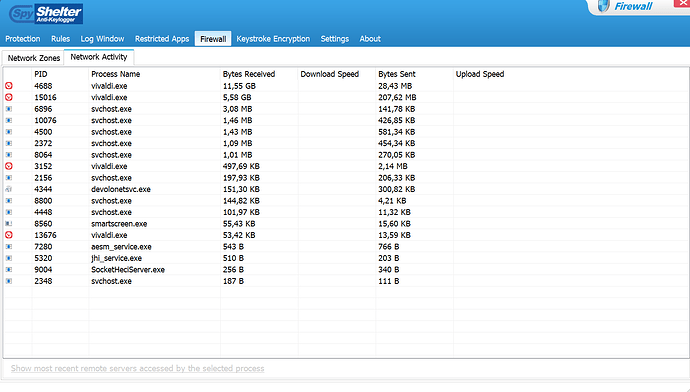Select '1,01 MB' received cell

(x=237, y=154)
